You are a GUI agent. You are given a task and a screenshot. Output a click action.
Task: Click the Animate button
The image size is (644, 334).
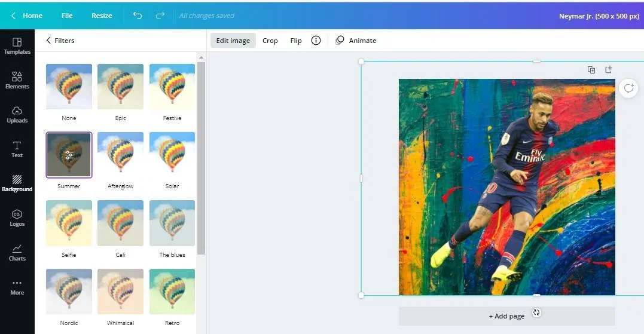356,40
